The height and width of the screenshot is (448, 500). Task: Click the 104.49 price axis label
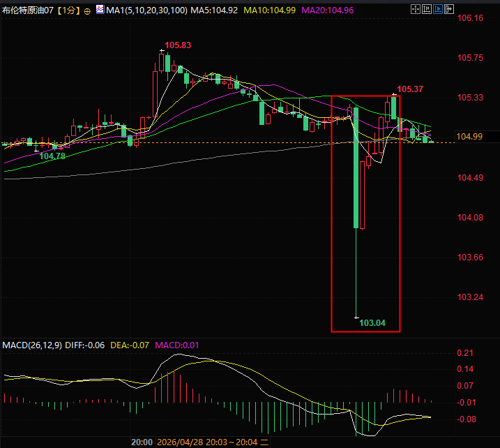(470, 178)
